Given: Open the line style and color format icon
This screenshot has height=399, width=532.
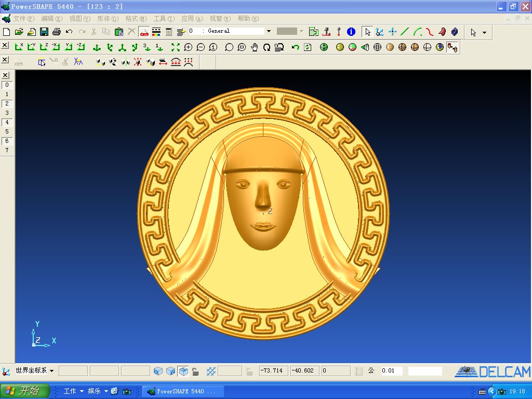Looking at the screenshot, I should point(156,32).
